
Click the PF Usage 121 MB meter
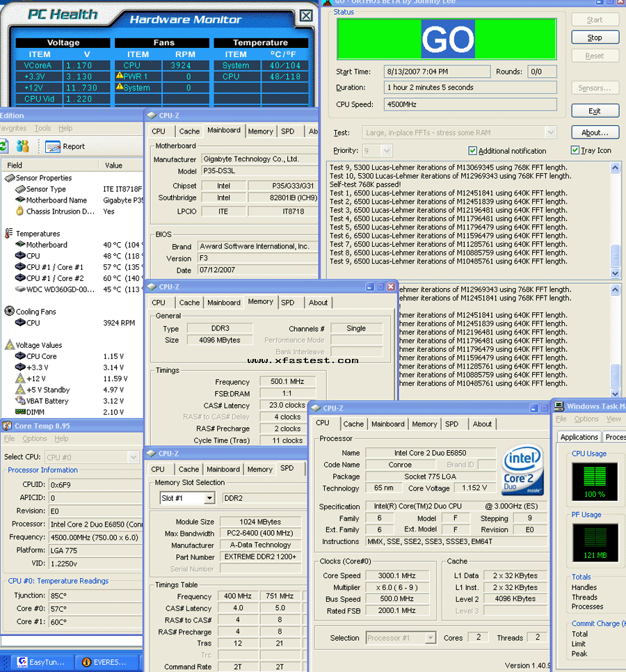click(595, 543)
